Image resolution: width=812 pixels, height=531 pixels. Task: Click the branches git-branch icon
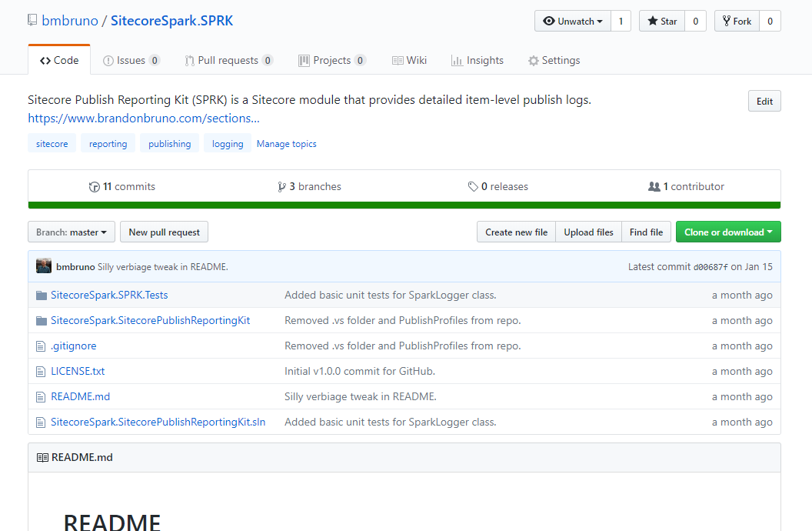coord(281,187)
